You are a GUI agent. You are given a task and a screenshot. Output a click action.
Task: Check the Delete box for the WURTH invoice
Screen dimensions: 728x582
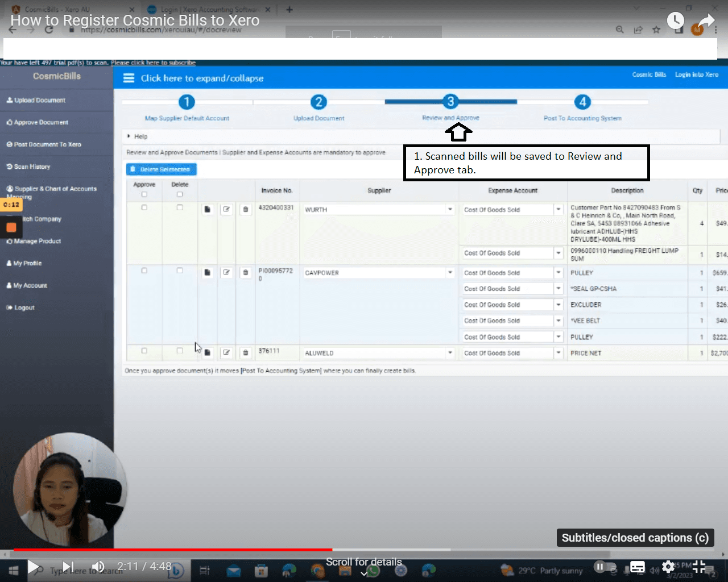(x=180, y=207)
